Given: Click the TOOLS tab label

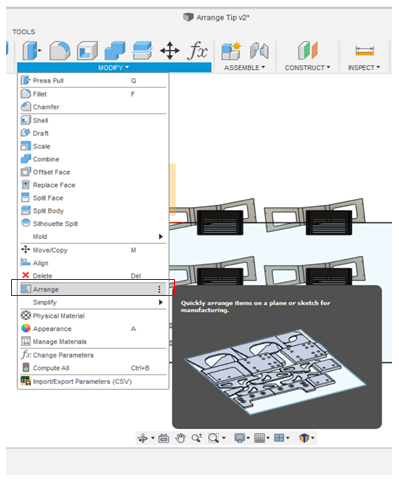Looking at the screenshot, I should (x=24, y=32).
